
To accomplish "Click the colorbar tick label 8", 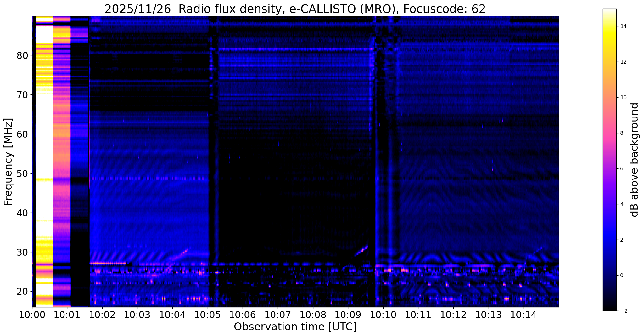I will click(x=621, y=133).
